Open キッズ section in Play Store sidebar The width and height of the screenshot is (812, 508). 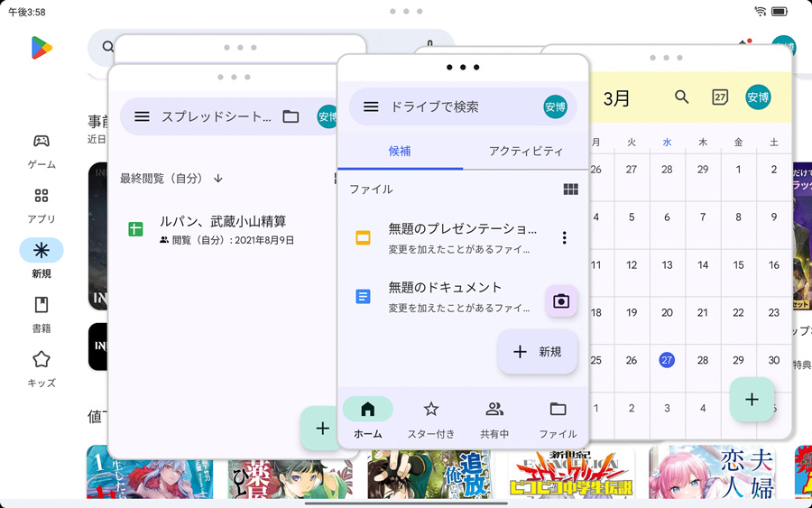[42, 369]
